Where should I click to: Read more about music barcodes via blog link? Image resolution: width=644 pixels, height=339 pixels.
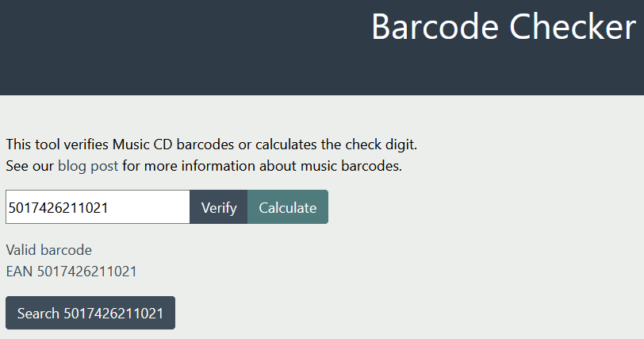(88, 167)
